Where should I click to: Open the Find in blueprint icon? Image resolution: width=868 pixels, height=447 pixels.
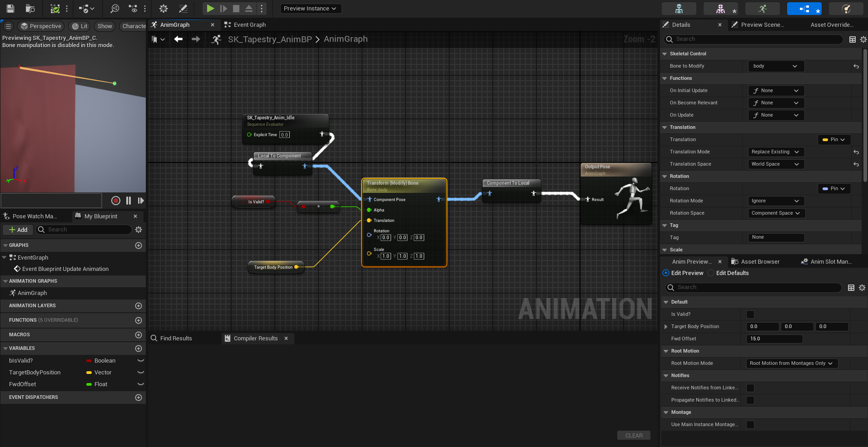(x=115, y=8)
